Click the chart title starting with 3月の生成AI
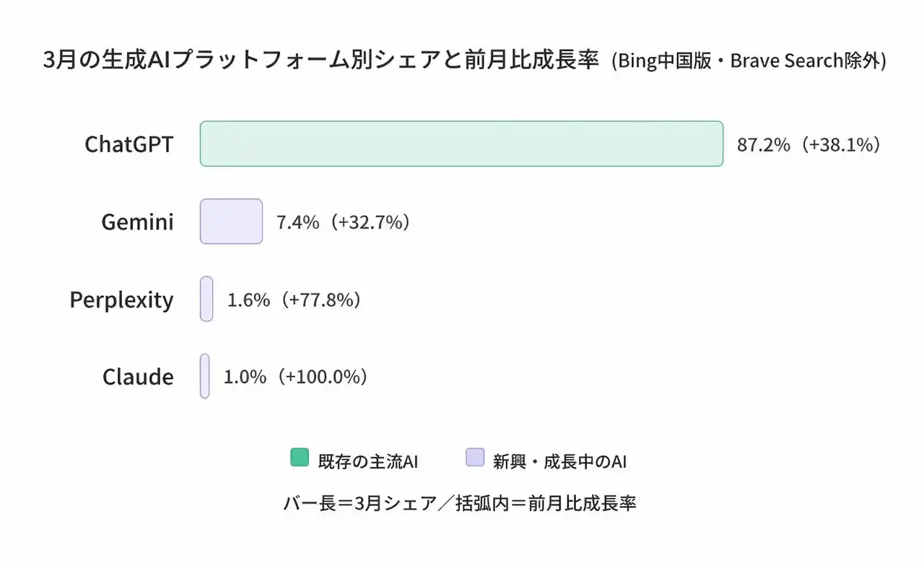The image size is (924, 563). [x=321, y=61]
